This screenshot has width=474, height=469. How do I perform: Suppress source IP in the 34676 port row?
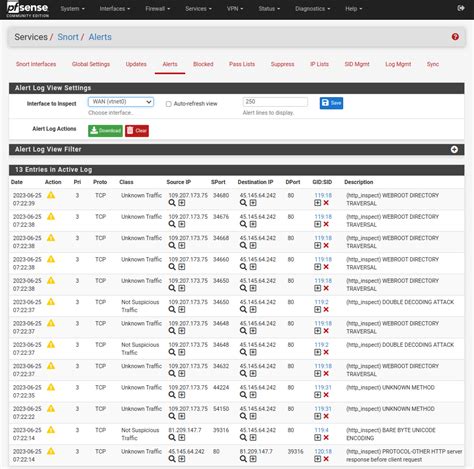pos(181,224)
